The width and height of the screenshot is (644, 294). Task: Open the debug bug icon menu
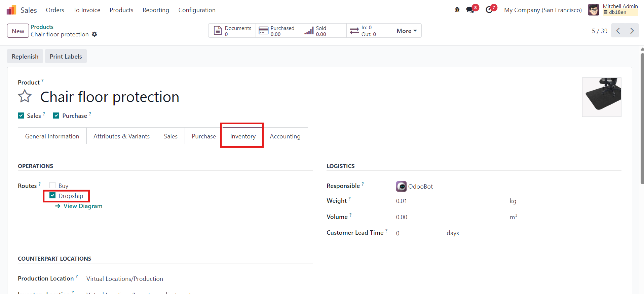(x=457, y=10)
